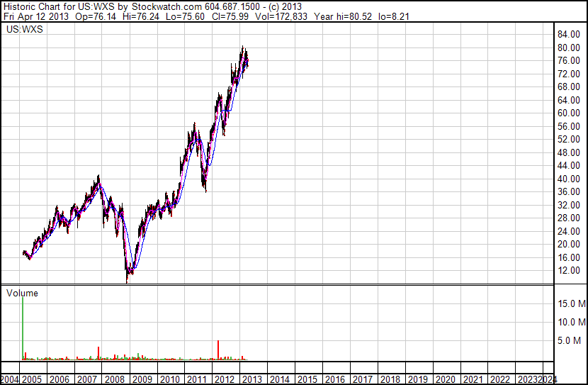The image size is (588, 385).
Task: Click the Year hi=80.52 value
Action: coord(343,16)
